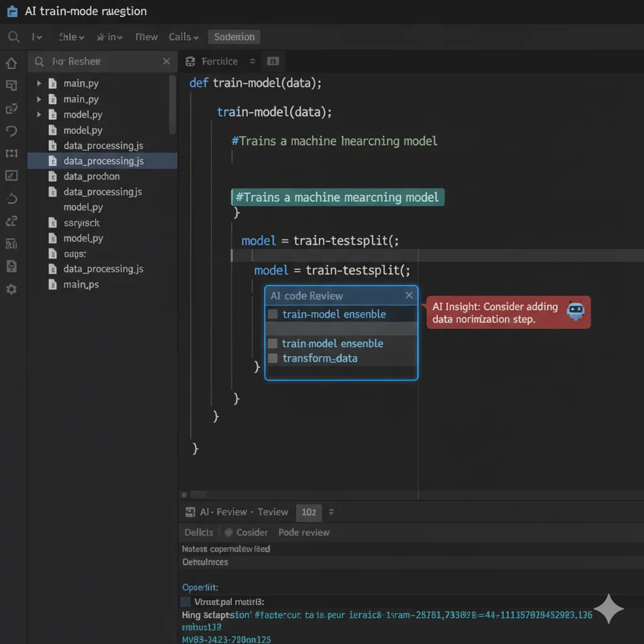The height and width of the screenshot is (644, 644).
Task: Click the editor horizontal scrollbar thumb
Action: (198, 494)
